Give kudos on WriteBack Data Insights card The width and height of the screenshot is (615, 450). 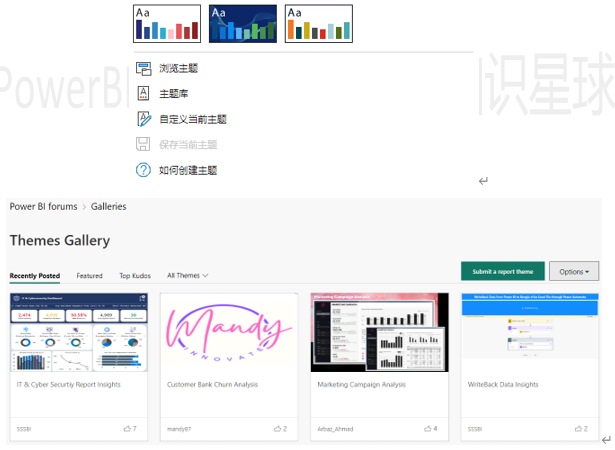(581, 428)
